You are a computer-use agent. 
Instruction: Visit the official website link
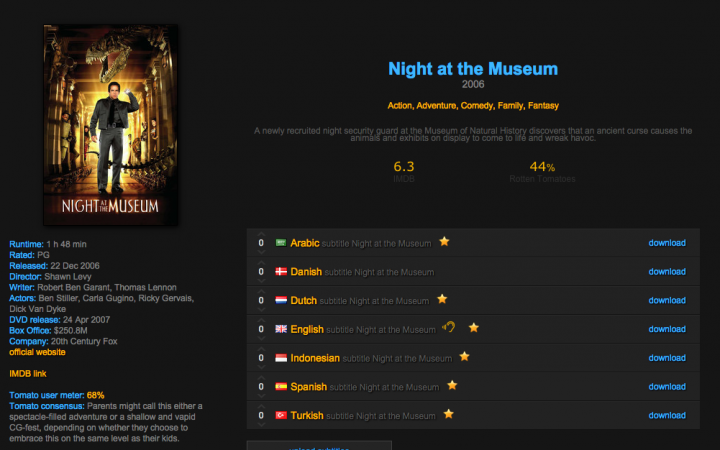37,352
